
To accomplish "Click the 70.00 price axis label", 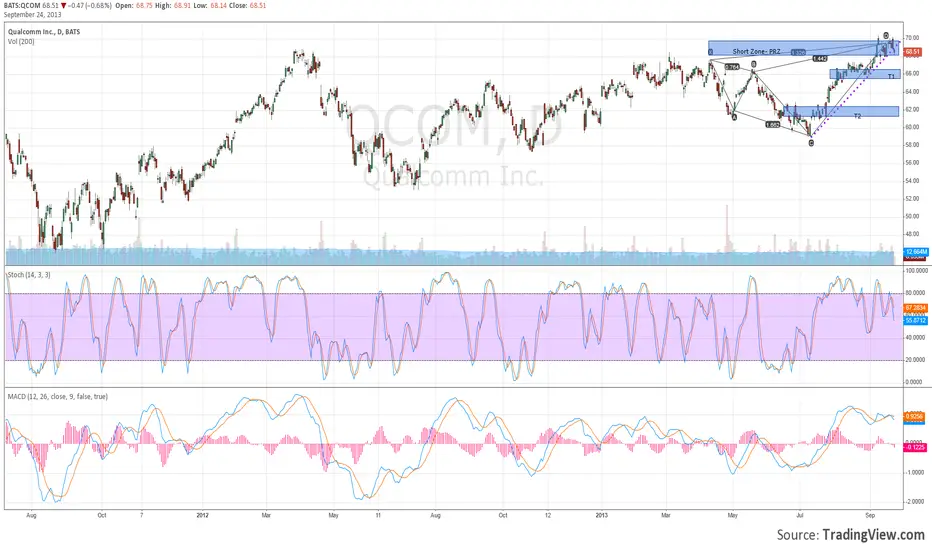I will click(x=912, y=38).
